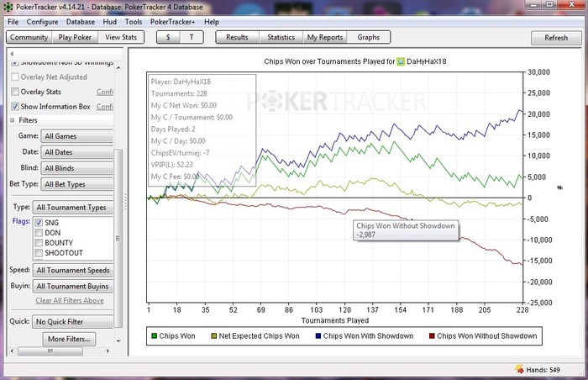The width and height of the screenshot is (588, 380).
Task: Open the Bet Type filter dropdown
Action: coord(77,184)
